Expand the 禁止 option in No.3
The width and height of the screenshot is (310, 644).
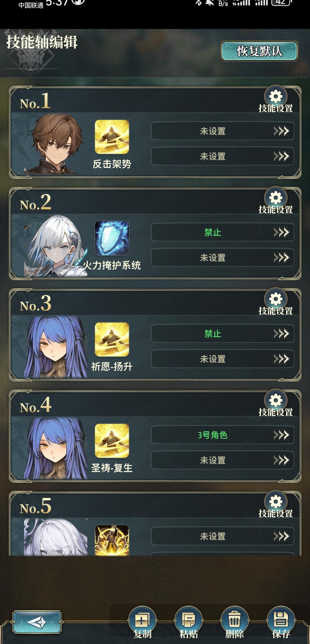[222, 334]
